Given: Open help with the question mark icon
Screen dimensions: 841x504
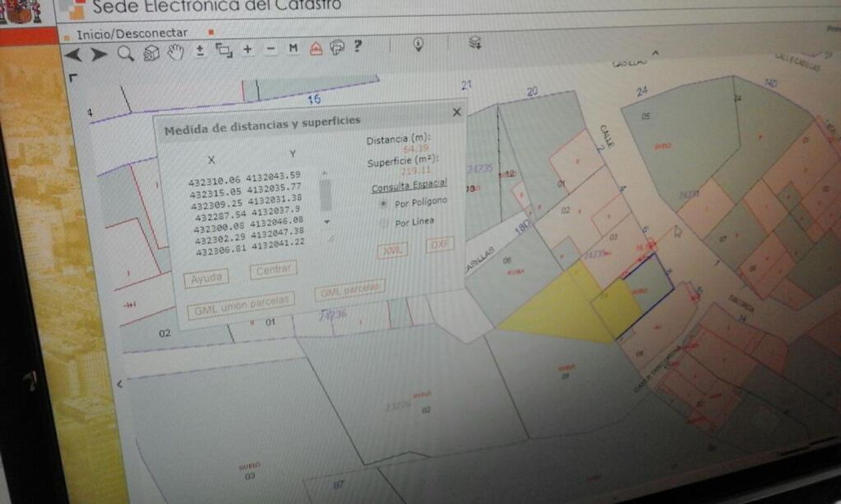Looking at the screenshot, I should coord(357,46).
